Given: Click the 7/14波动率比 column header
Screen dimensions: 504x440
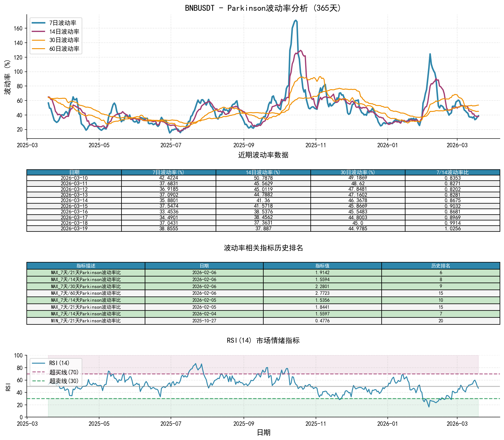Looking at the screenshot, I should (x=452, y=173).
